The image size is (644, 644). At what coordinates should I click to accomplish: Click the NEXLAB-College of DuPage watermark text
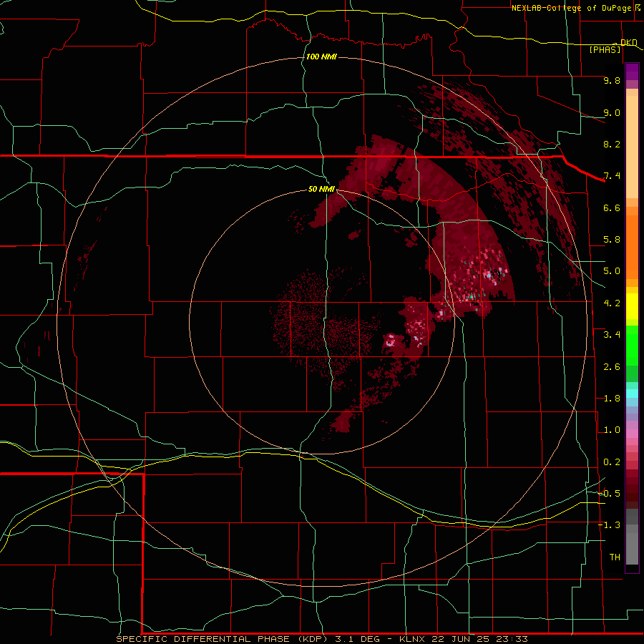(571, 8)
